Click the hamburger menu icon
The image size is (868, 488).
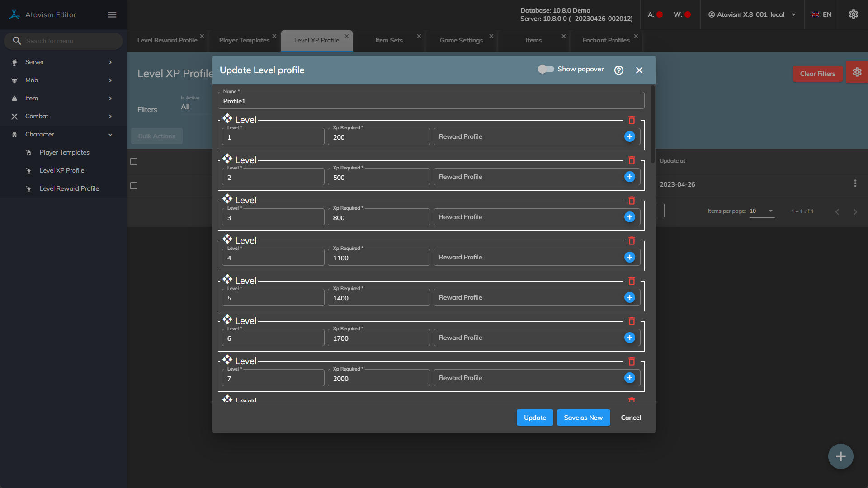coord(112,15)
